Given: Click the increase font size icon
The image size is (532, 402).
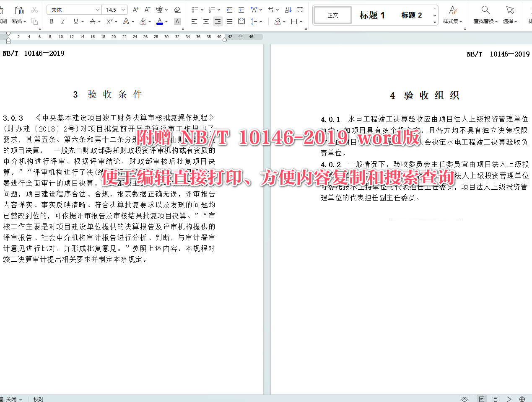Looking at the screenshot, I should click(136, 9).
